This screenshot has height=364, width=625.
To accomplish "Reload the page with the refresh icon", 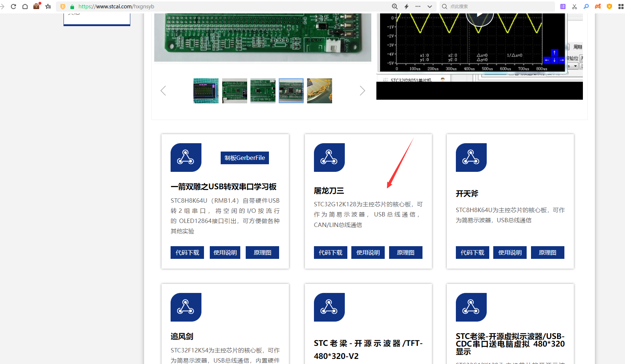I will click(13, 7).
